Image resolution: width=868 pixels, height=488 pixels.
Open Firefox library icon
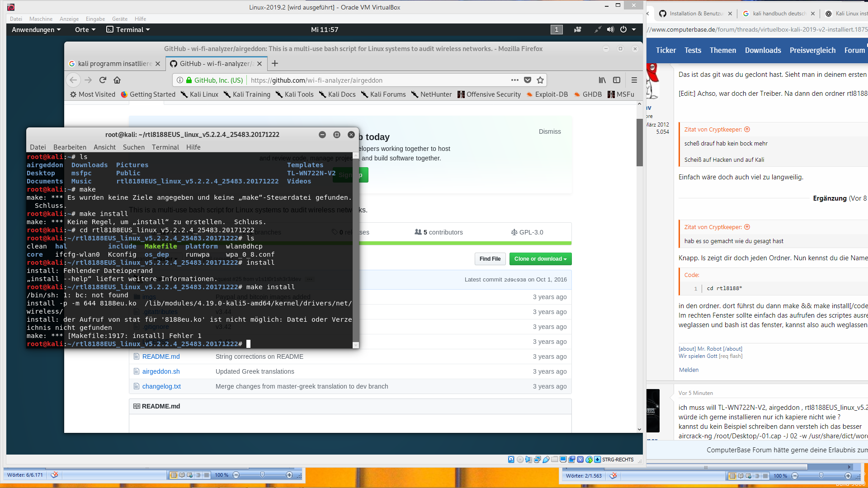602,80
